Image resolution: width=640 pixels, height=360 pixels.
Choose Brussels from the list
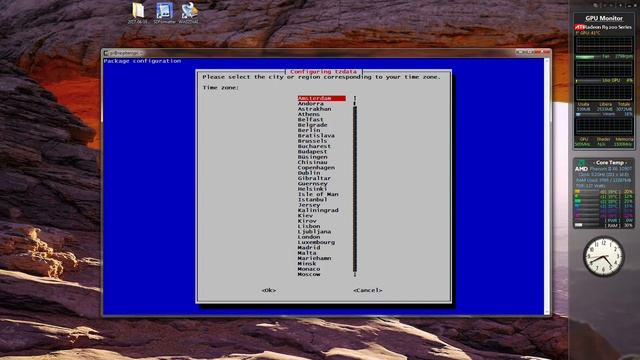pyautogui.click(x=312, y=141)
